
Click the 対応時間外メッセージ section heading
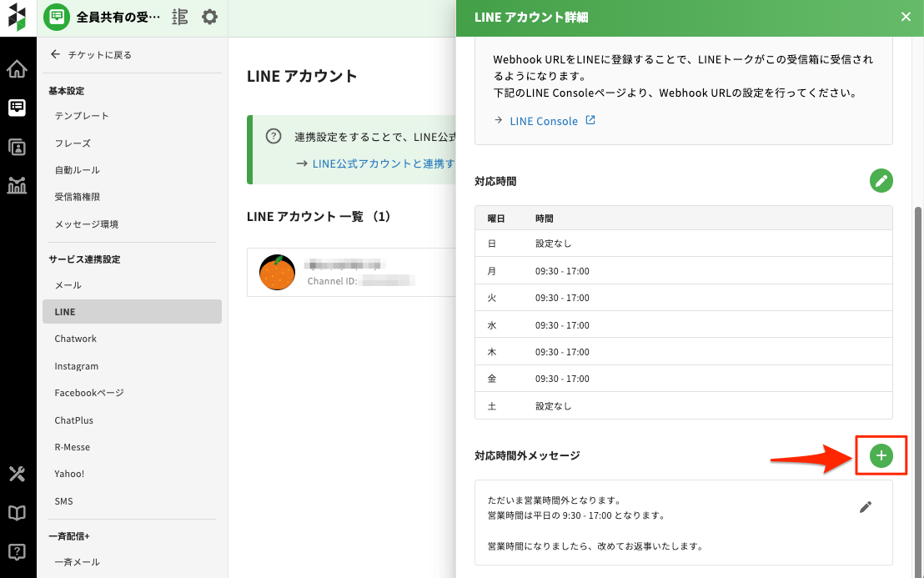(527, 455)
